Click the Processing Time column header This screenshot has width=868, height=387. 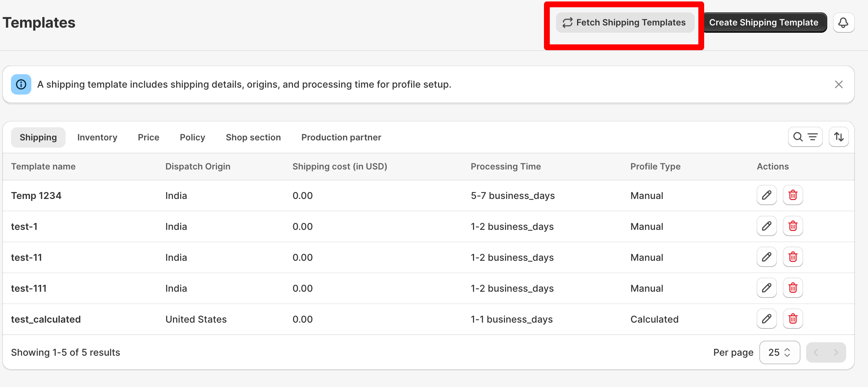pos(506,167)
